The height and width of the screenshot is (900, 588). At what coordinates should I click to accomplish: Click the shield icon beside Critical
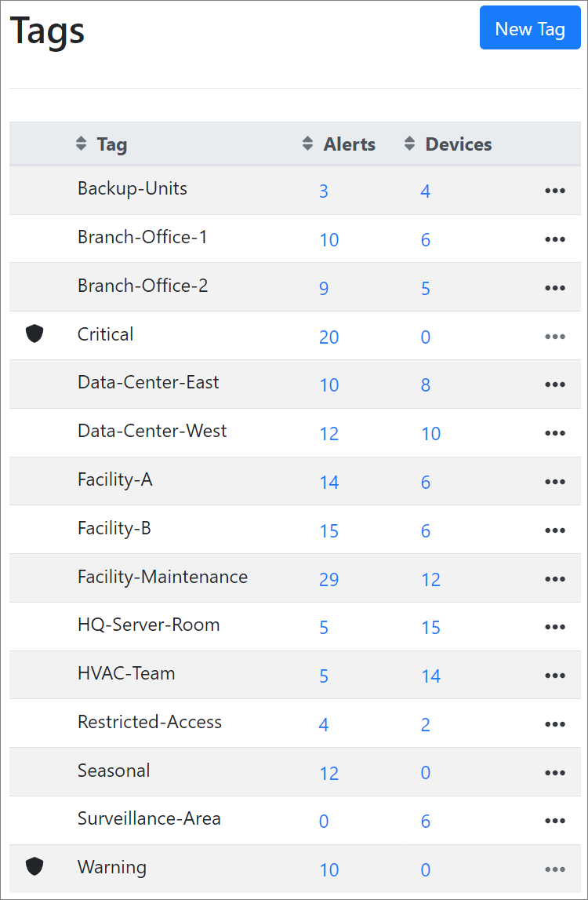34,333
